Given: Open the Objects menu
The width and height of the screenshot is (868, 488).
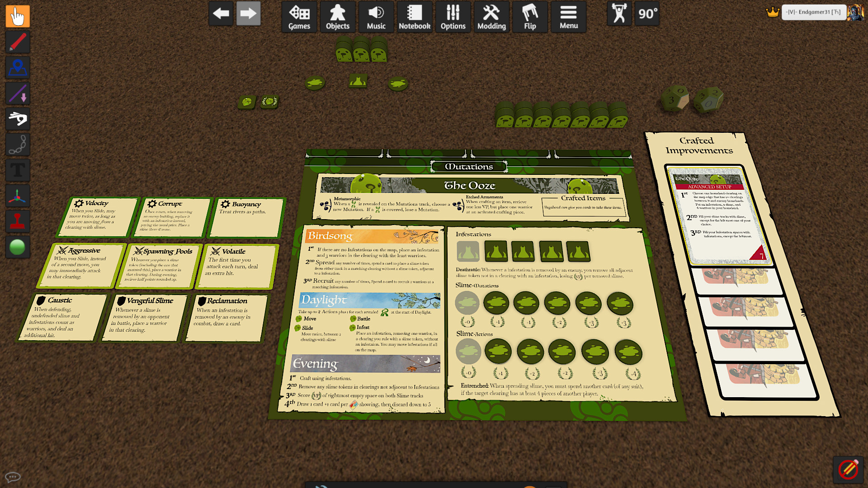Looking at the screenshot, I should pyautogui.click(x=338, y=17).
